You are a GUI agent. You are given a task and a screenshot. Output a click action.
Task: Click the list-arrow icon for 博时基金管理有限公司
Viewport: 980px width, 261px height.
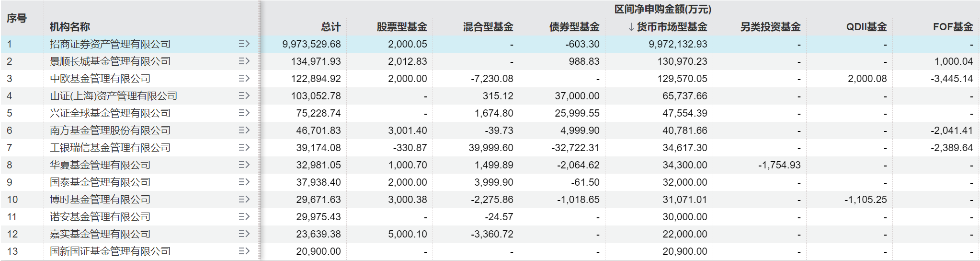point(244,200)
